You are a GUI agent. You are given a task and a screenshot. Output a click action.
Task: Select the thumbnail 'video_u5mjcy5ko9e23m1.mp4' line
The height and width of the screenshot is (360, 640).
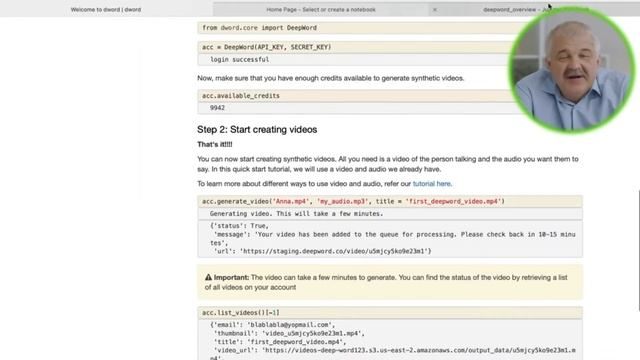coord(289,333)
